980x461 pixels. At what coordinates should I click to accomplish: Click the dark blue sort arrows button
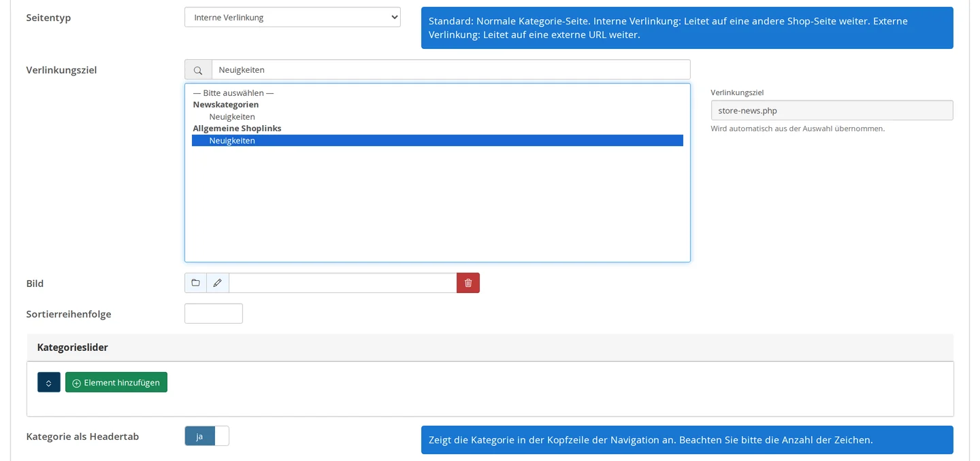(x=49, y=382)
